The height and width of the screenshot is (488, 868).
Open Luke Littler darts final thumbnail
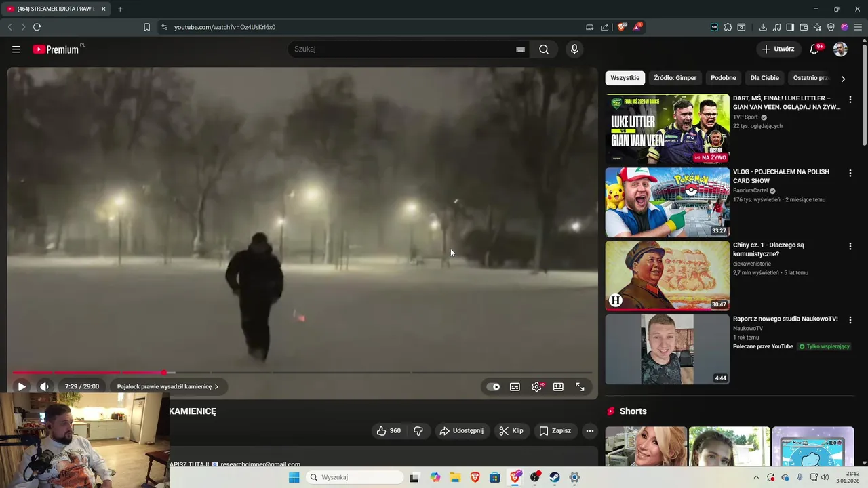[667, 129]
